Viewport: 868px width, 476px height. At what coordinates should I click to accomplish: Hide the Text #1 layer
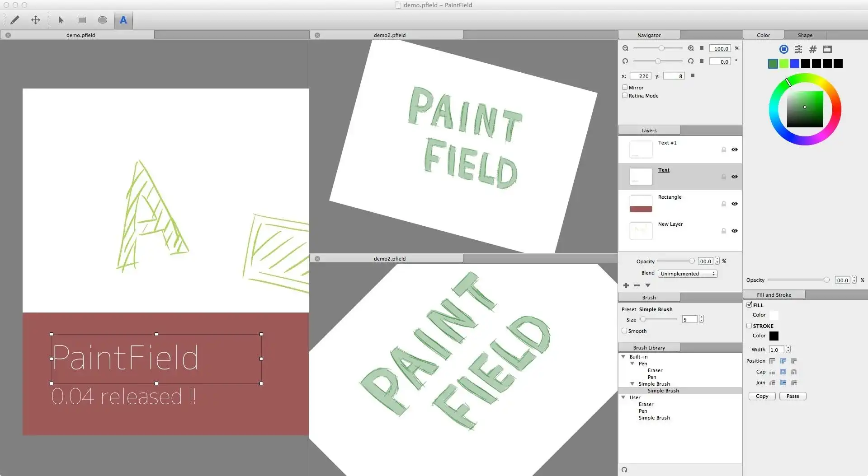[x=735, y=149]
